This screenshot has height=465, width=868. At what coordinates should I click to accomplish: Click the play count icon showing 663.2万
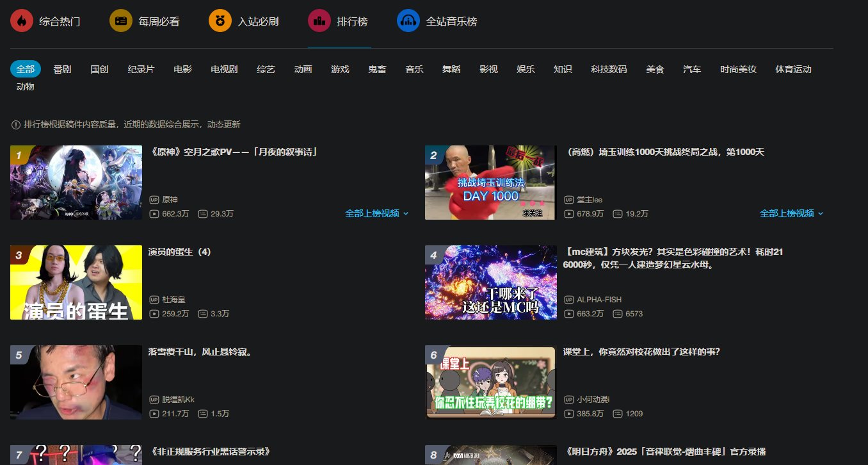pyautogui.click(x=568, y=314)
